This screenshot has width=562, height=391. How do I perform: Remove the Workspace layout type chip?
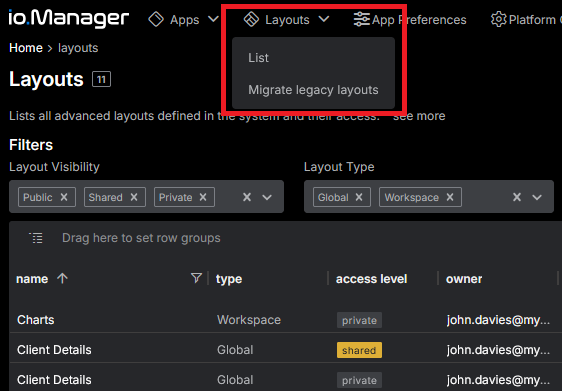[x=450, y=197]
